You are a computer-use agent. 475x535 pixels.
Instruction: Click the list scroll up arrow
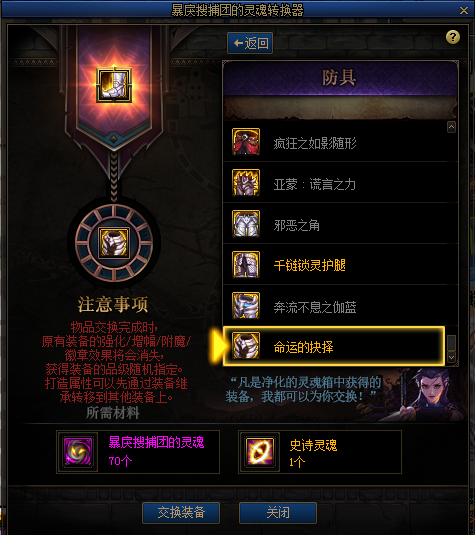point(451,127)
